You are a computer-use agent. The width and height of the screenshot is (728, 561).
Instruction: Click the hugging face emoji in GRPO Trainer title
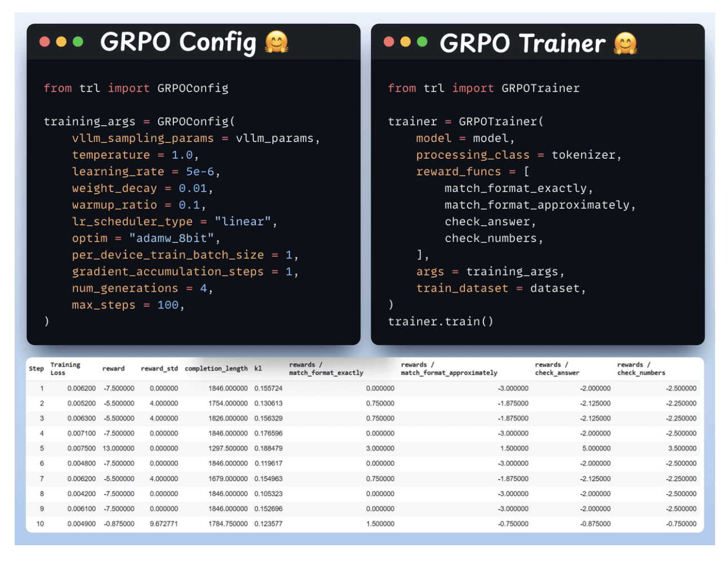tap(625, 43)
